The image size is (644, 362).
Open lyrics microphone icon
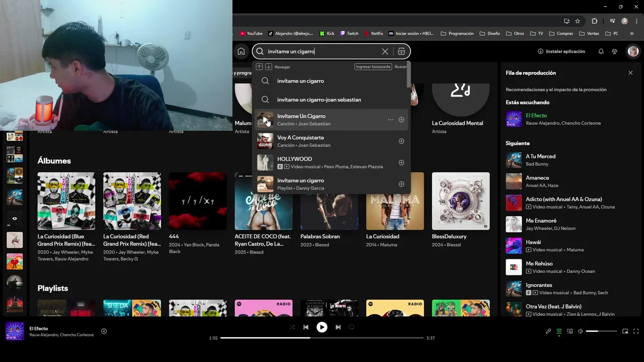pyautogui.click(x=548, y=331)
